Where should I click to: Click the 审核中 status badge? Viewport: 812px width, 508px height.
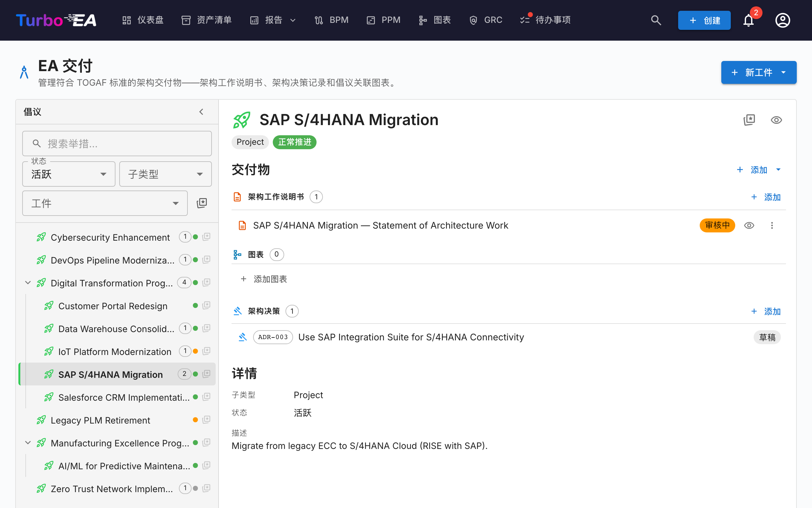coord(717,225)
